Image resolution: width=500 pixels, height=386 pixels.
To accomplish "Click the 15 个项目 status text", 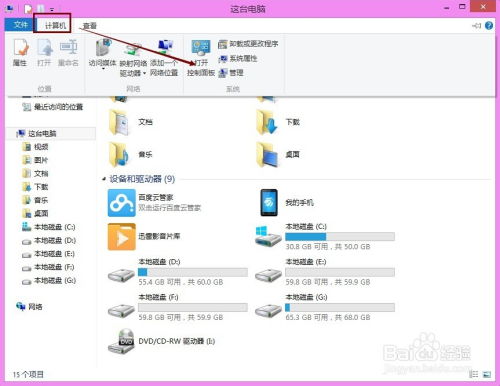I will pyautogui.click(x=28, y=375).
